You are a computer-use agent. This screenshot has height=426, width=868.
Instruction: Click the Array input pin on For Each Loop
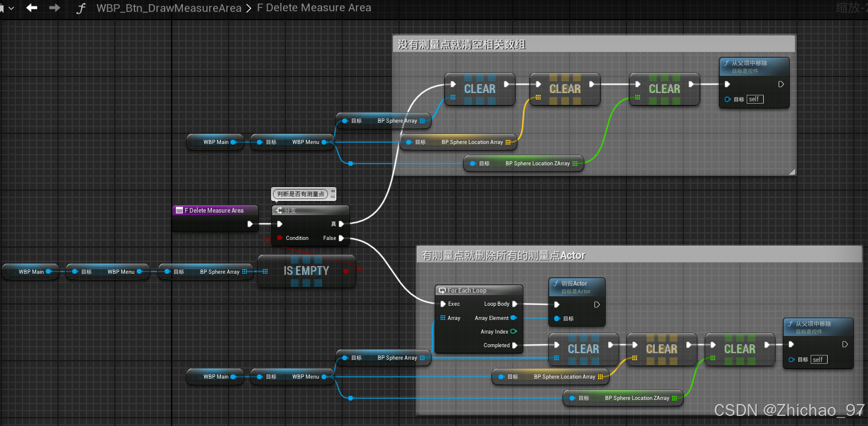coord(443,318)
